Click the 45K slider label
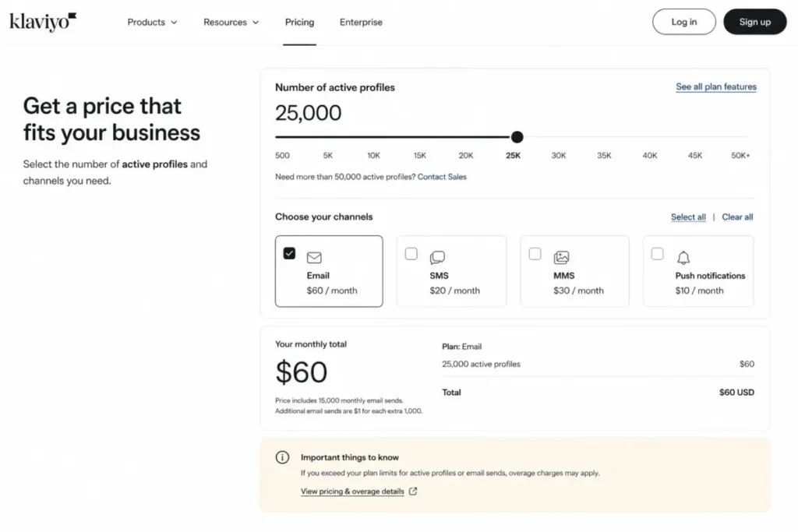798x532 pixels. pos(694,155)
